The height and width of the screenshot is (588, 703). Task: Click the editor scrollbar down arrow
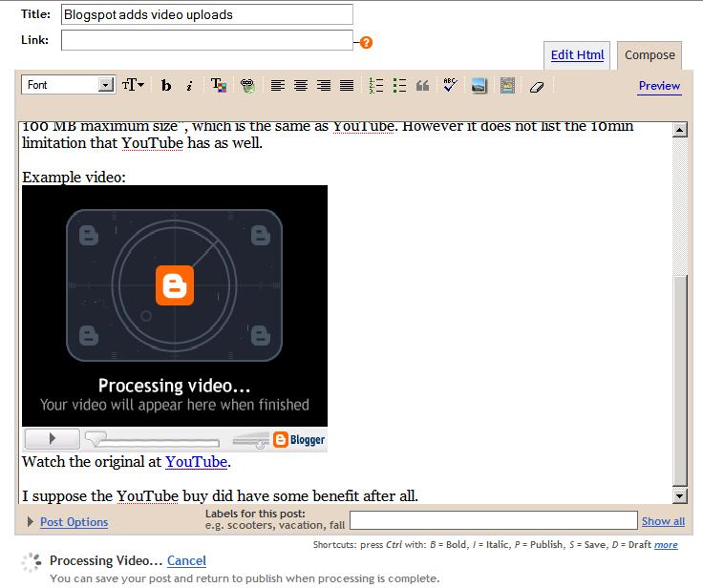pyautogui.click(x=680, y=495)
